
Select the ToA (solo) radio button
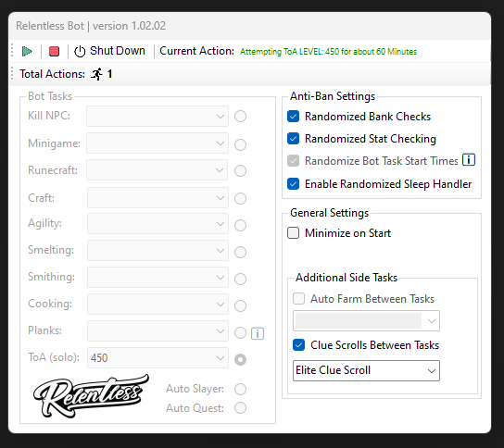point(241,359)
